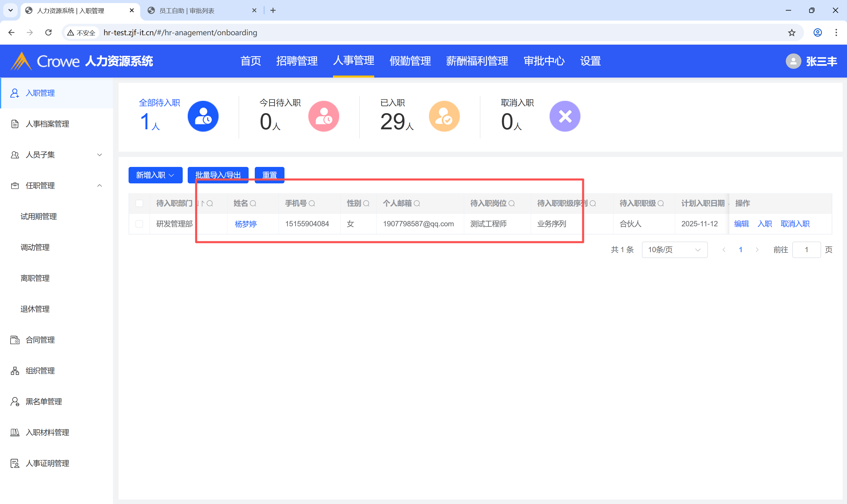Image resolution: width=847 pixels, height=504 pixels.
Task: Check the row checkbox for 研发管理部
Action: (139, 224)
